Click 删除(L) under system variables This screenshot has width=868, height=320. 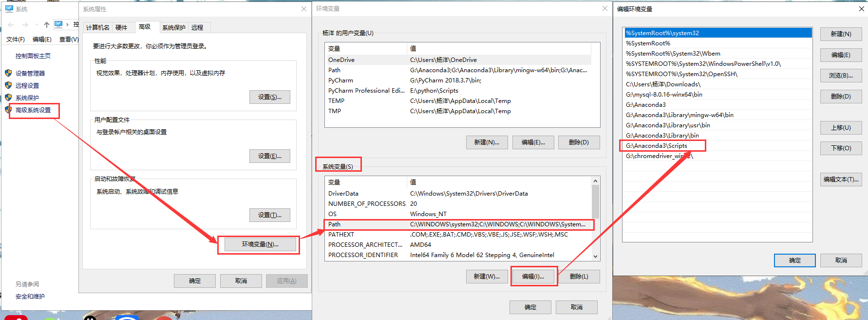pos(579,277)
